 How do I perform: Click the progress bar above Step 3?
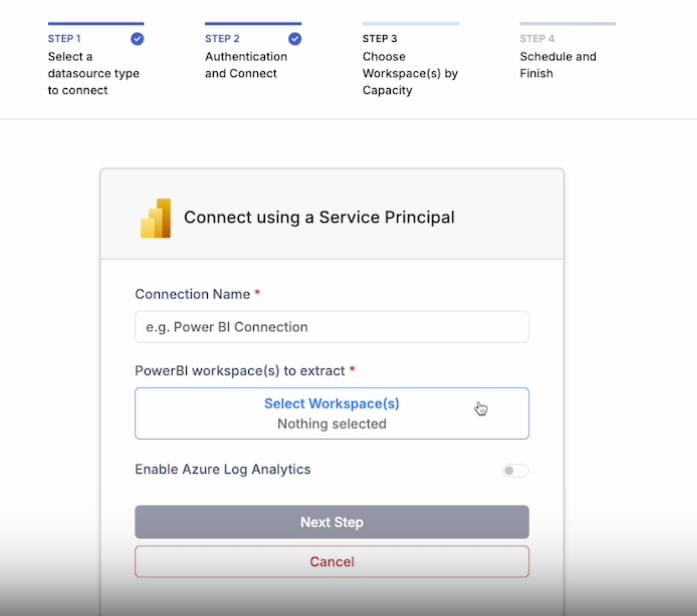click(410, 23)
